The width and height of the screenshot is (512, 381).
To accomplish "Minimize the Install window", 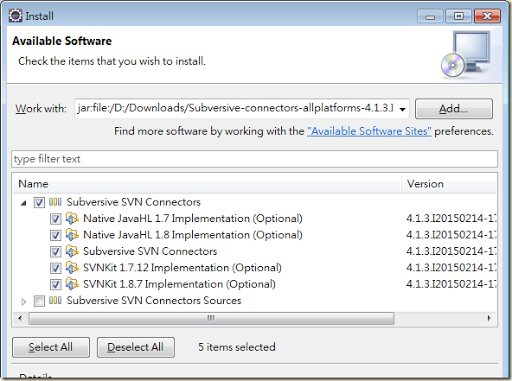I will pos(430,16).
